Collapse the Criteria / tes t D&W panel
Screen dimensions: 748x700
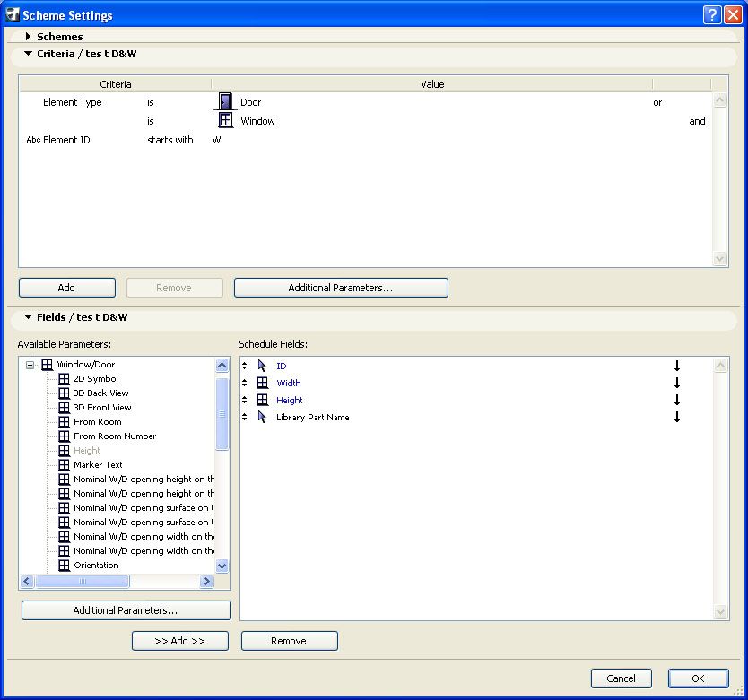point(28,54)
